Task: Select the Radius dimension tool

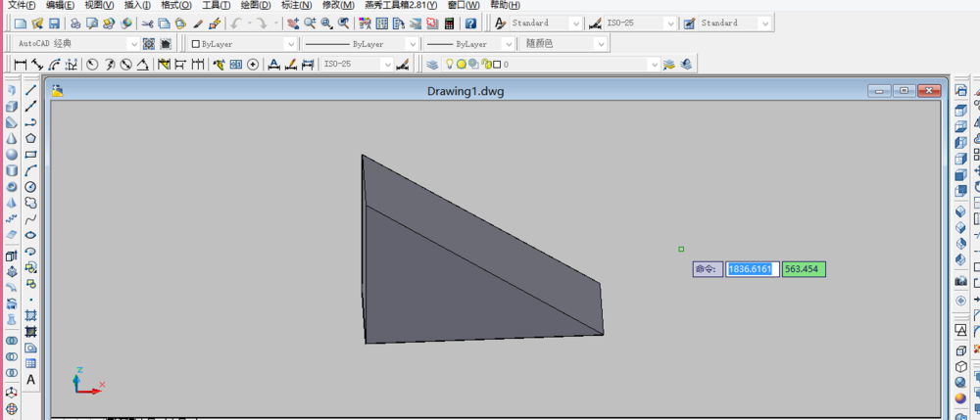Action: coord(92,65)
